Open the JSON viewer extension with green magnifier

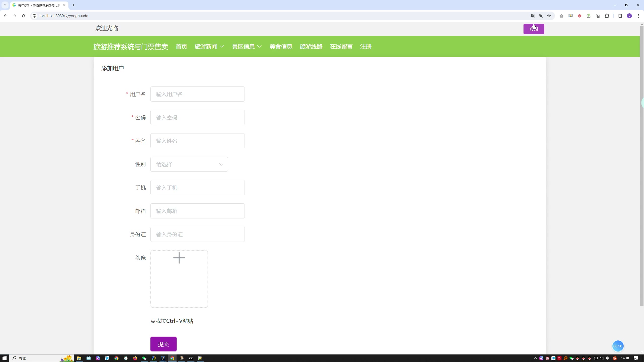click(589, 16)
